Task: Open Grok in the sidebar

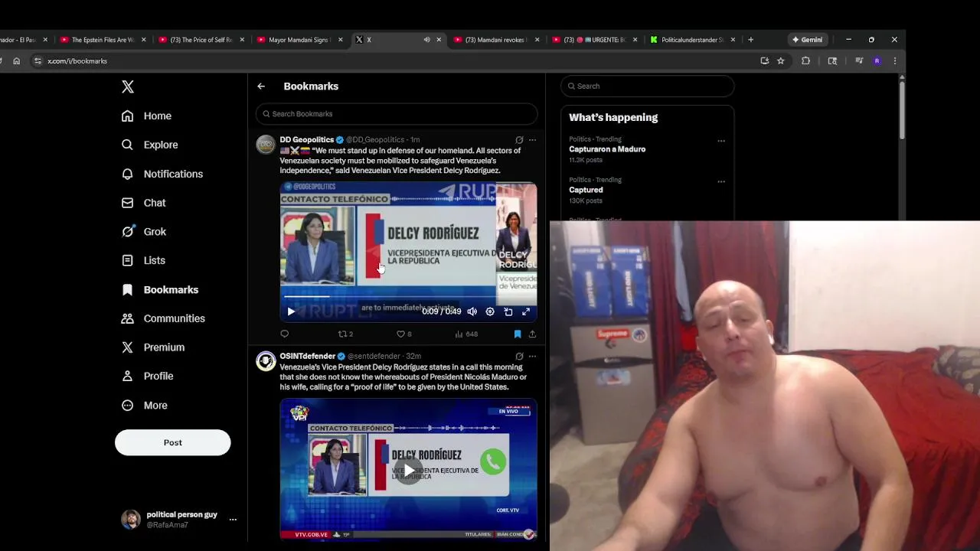Action: tap(143, 231)
